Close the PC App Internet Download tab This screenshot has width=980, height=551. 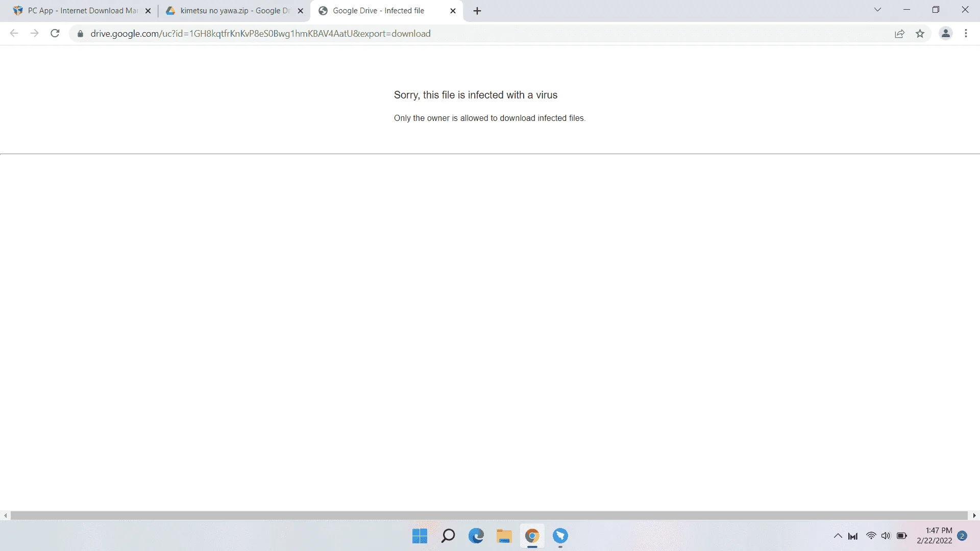tap(148, 11)
